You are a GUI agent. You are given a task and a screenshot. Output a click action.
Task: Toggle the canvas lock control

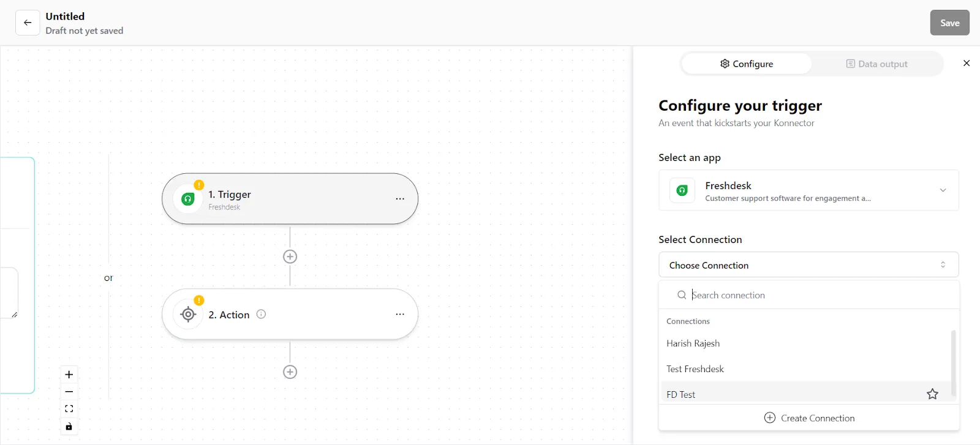tap(69, 427)
